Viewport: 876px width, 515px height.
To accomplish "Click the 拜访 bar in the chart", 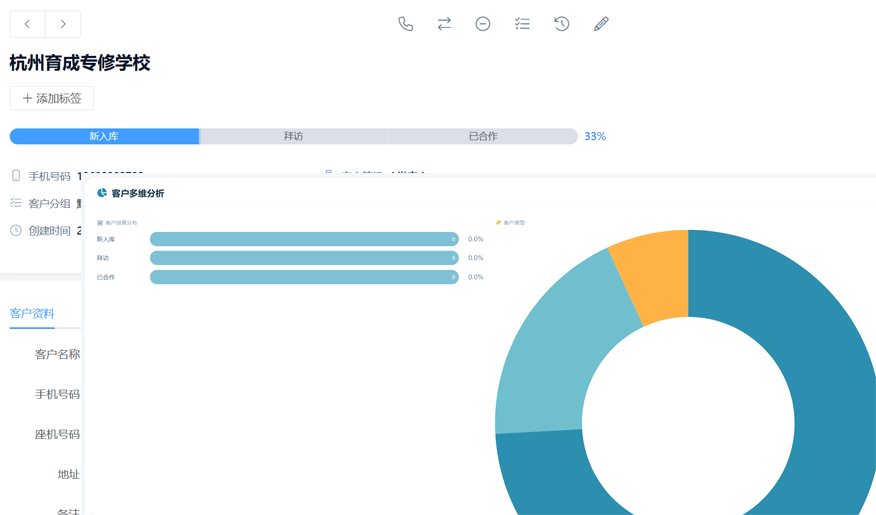I will pyautogui.click(x=304, y=258).
